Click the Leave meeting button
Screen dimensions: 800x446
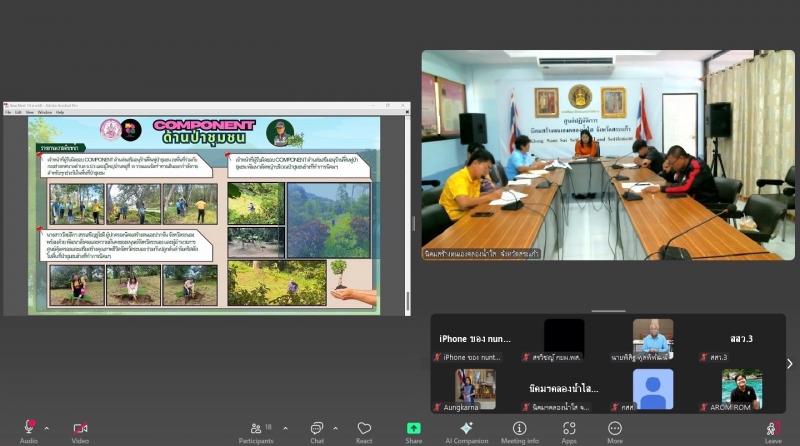[773, 432]
